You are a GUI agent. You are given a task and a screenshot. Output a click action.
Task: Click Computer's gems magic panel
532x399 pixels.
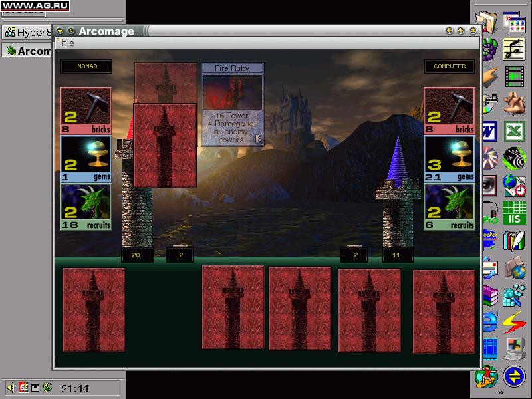(x=450, y=159)
